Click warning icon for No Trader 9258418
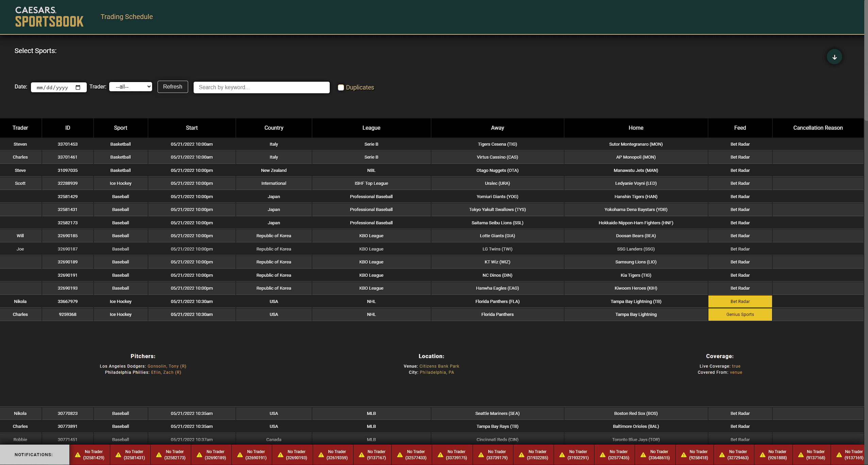The height and width of the screenshot is (465, 868). 684,455
